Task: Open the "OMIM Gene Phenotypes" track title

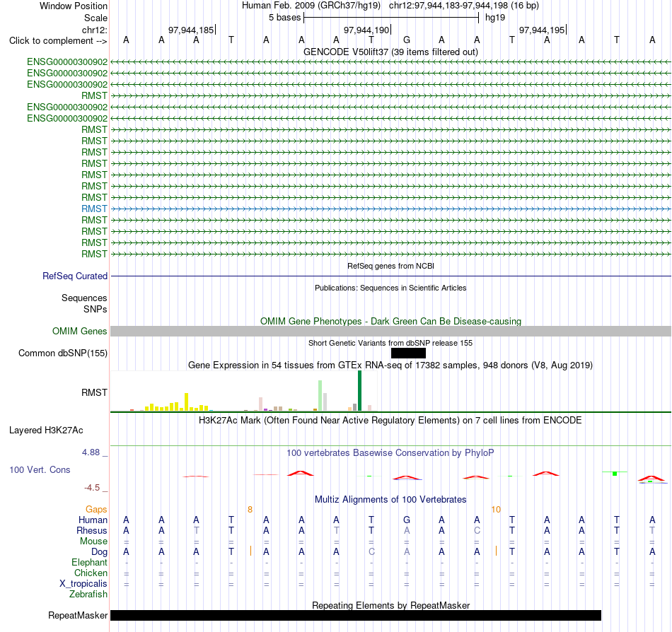Action: click(390, 321)
